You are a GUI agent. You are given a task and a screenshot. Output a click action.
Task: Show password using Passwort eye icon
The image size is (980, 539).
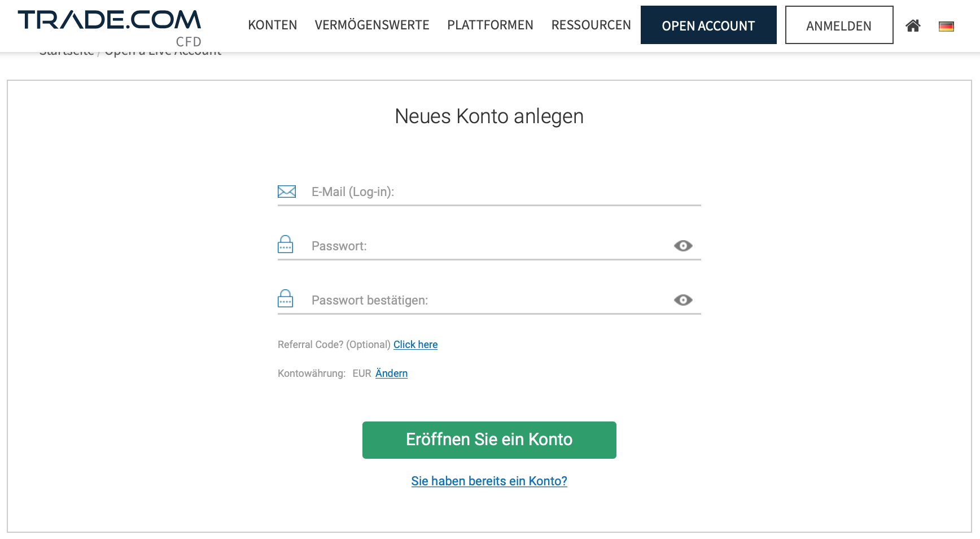pyautogui.click(x=683, y=246)
